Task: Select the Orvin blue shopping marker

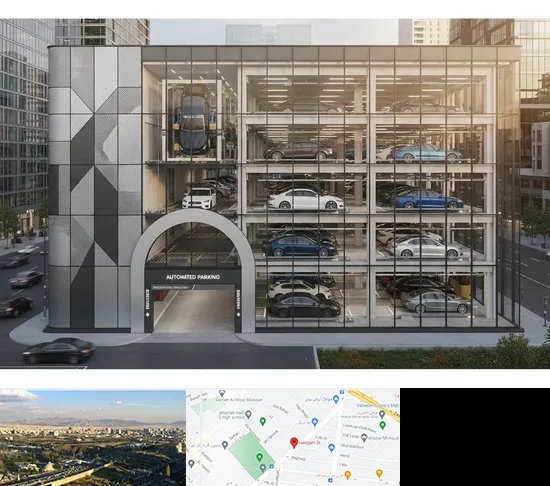Action: (x=336, y=399)
